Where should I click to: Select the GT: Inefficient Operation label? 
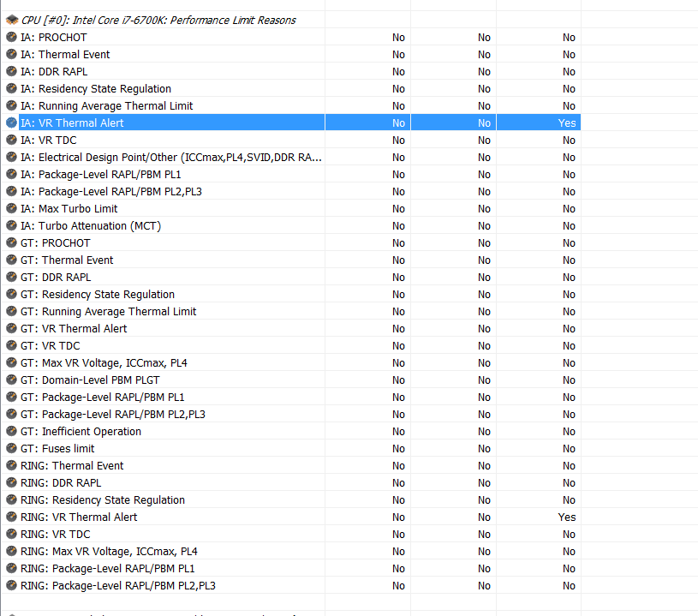click(x=81, y=432)
